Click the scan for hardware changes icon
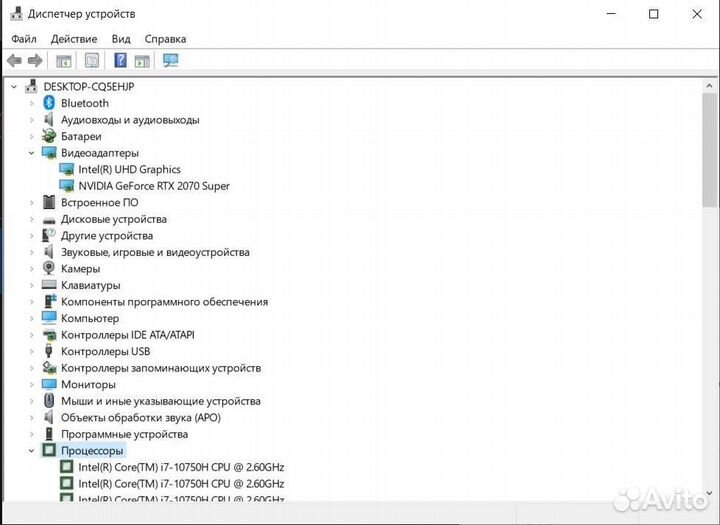Screen dimensions: 720x525 pyautogui.click(x=170, y=60)
